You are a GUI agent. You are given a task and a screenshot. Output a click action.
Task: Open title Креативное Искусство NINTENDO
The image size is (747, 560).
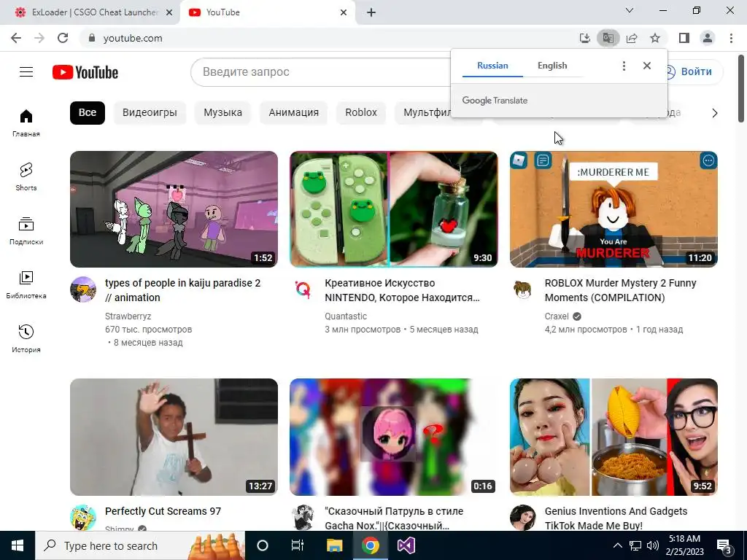402,290
